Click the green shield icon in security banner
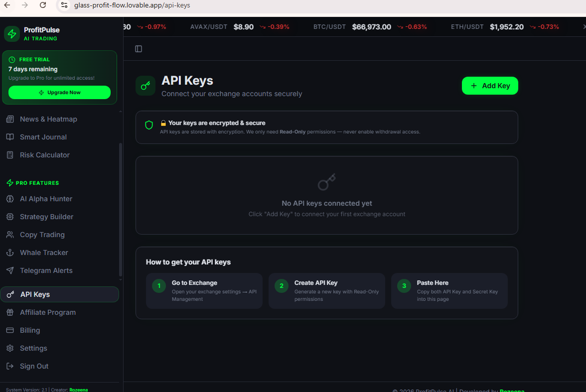Viewport: 586px width, 392px height. 148,125
